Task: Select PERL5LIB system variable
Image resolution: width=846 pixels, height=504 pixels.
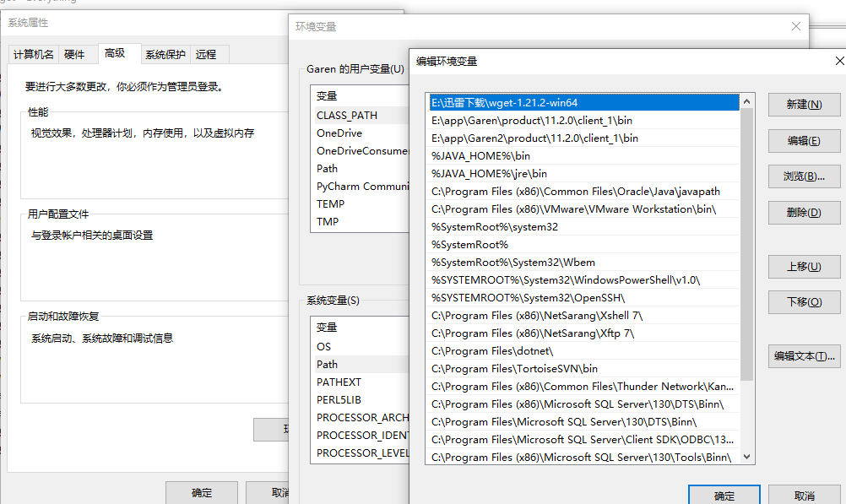Action: [x=361, y=400]
